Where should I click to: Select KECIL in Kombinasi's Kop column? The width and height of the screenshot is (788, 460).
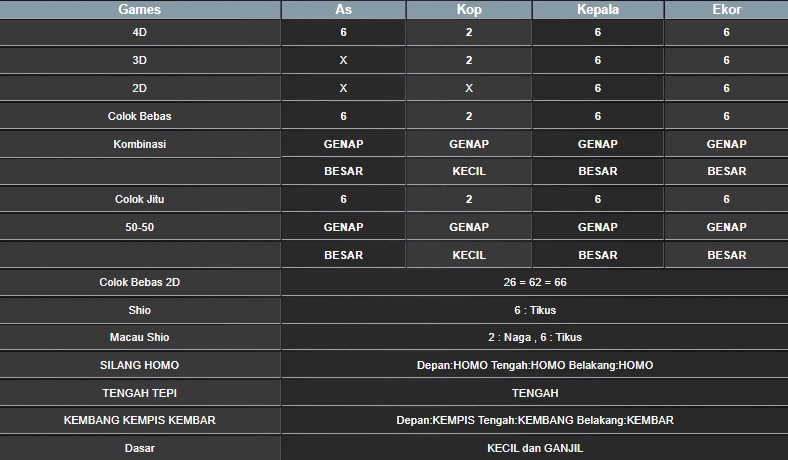[x=469, y=171]
